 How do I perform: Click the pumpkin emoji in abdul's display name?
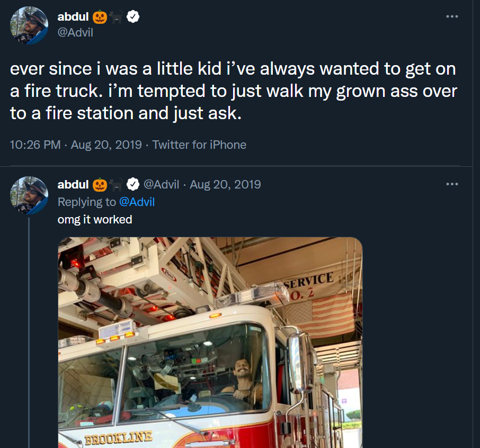99,16
